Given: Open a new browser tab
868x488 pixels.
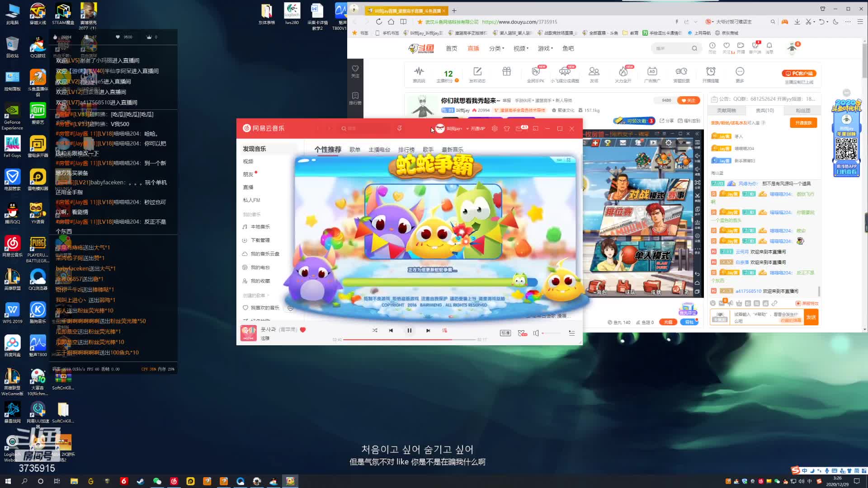Looking at the screenshot, I should coord(454,10).
